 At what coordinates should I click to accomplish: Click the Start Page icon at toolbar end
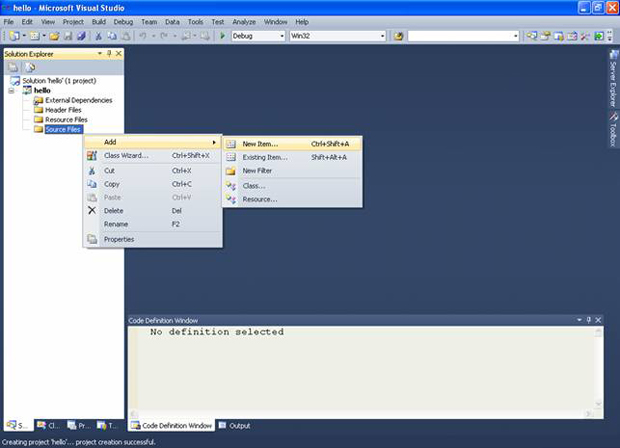(x=599, y=36)
